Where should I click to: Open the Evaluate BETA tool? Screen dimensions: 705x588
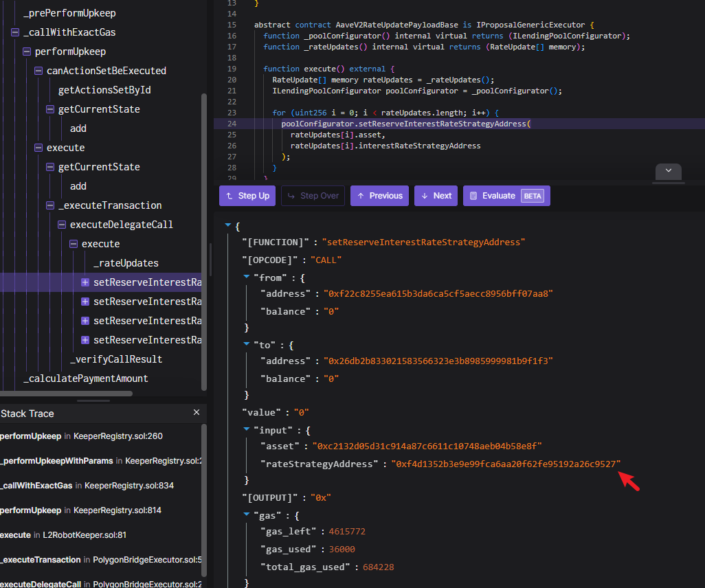tap(506, 196)
